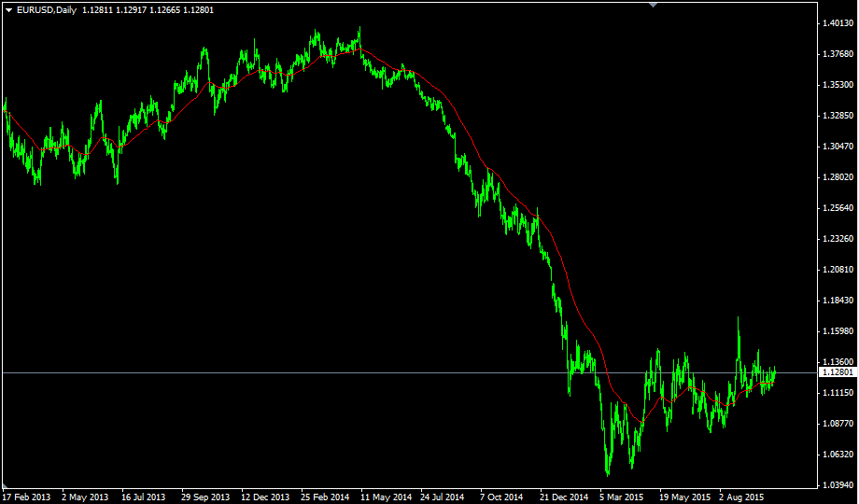Screen dimensions: 859x504
Task: Click the 1.32850 price scale label
Action: click(x=838, y=116)
